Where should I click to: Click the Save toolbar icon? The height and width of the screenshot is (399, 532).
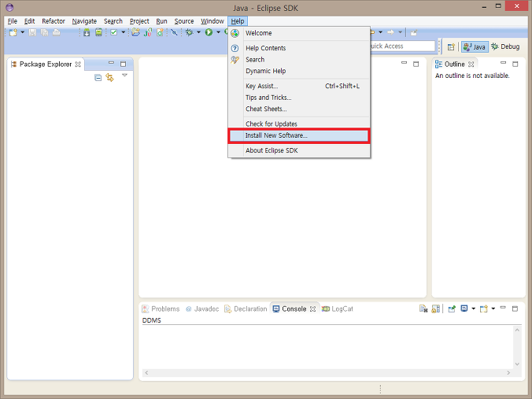point(32,32)
